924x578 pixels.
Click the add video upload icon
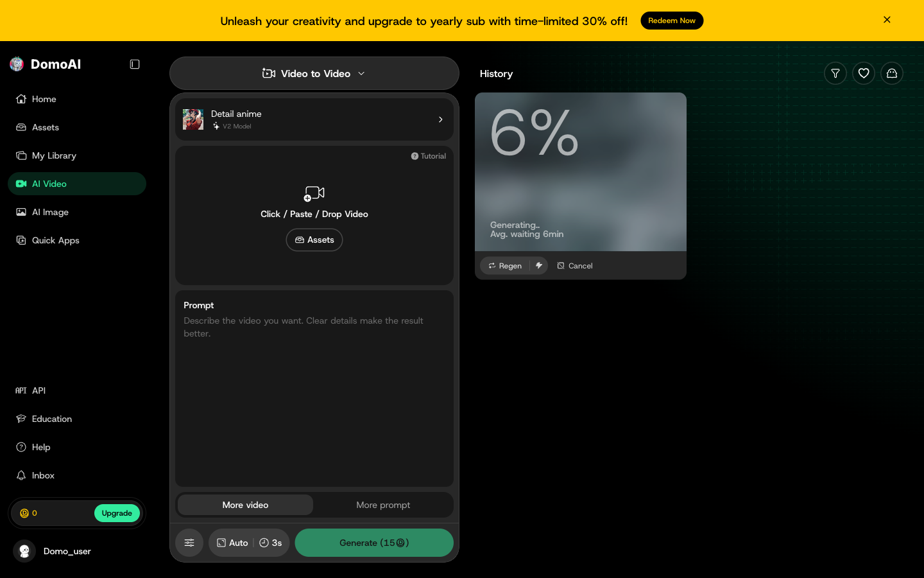[314, 193]
